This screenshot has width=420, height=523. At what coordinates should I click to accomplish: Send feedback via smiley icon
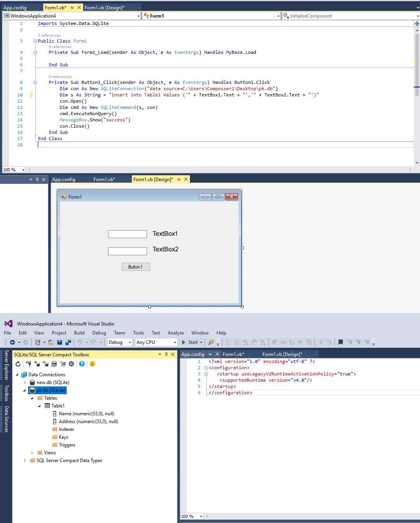click(x=92, y=364)
